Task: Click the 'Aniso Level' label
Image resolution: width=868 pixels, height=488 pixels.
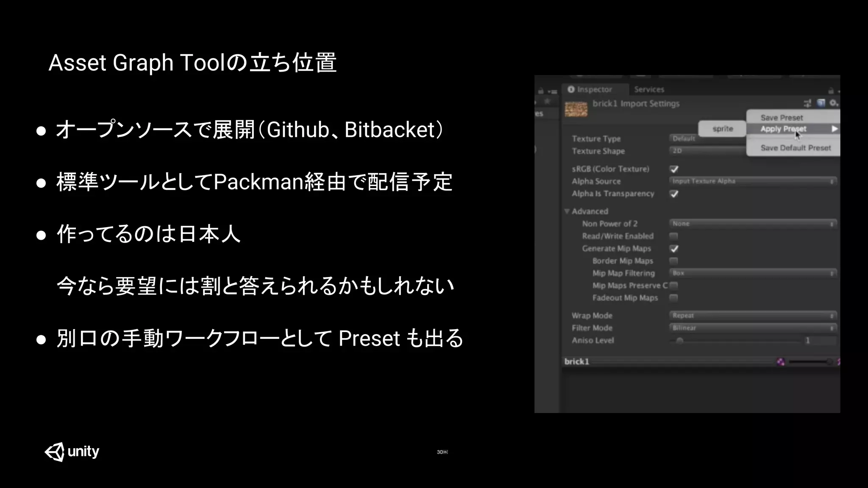Action: (593, 341)
